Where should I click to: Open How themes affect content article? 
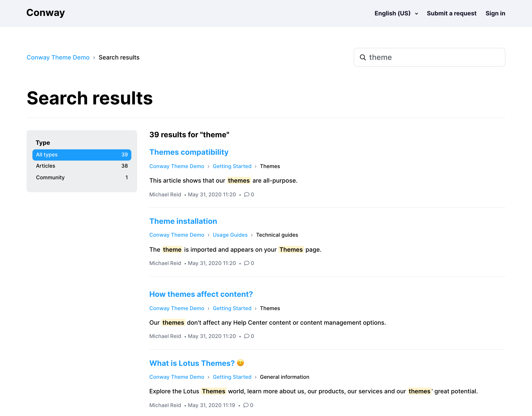[201, 294]
